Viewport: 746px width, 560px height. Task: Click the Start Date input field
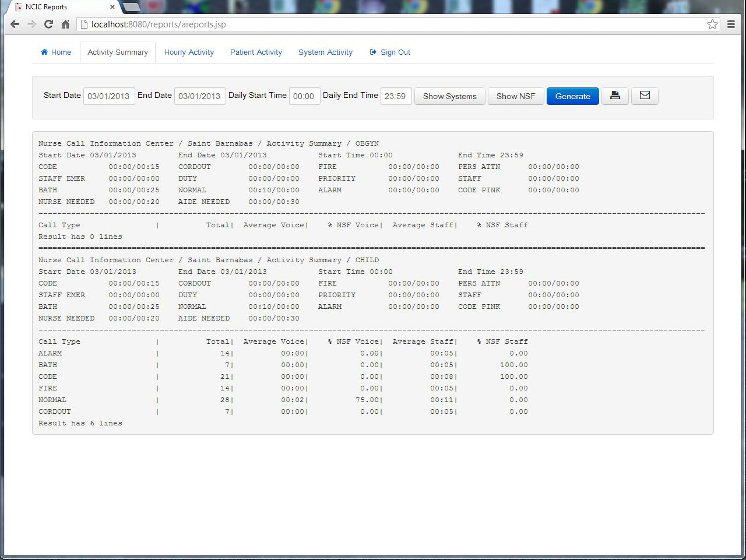[x=109, y=96]
